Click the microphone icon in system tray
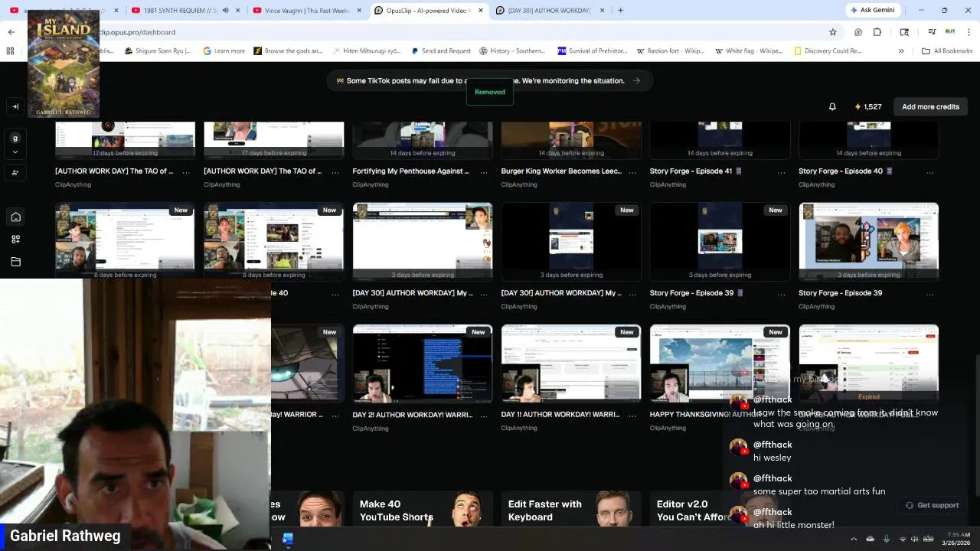Viewport: 980px width, 551px height. (x=887, y=539)
